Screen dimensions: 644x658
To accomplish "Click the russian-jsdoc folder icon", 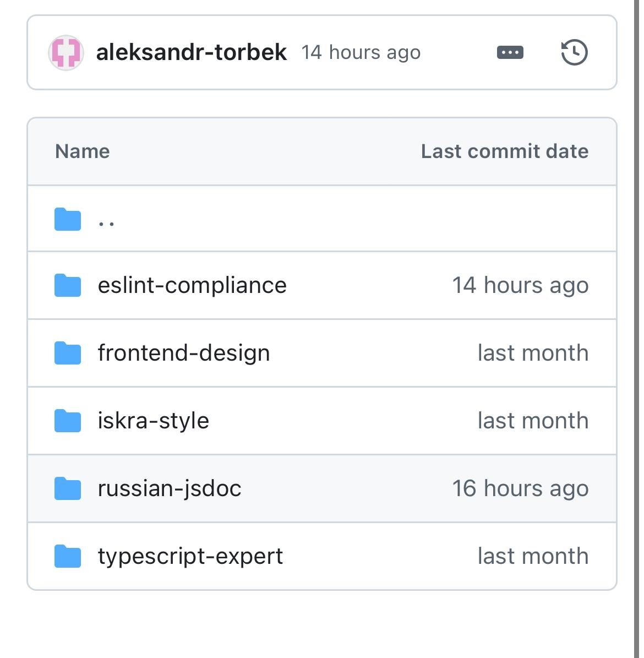I will [68, 488].
